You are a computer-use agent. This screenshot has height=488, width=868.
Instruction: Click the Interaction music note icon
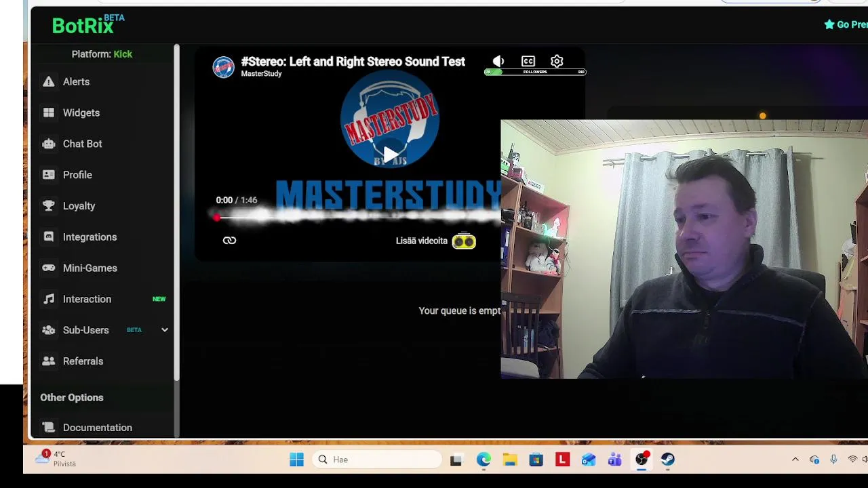(x=49, y=299)
